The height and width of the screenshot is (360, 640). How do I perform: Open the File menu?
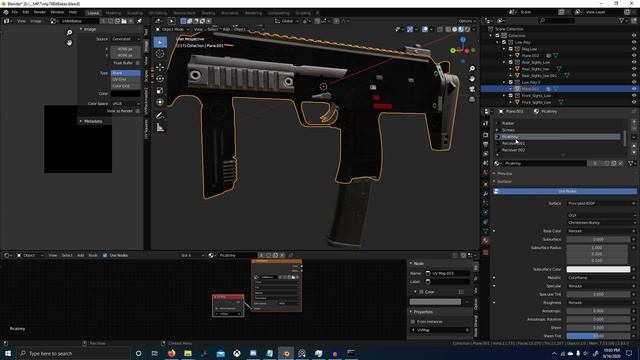(15, 12)
